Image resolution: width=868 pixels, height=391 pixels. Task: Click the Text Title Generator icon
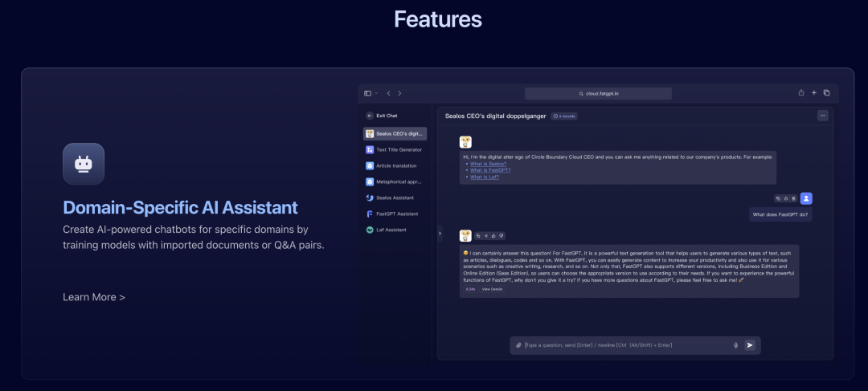click(x=370, y=150)
